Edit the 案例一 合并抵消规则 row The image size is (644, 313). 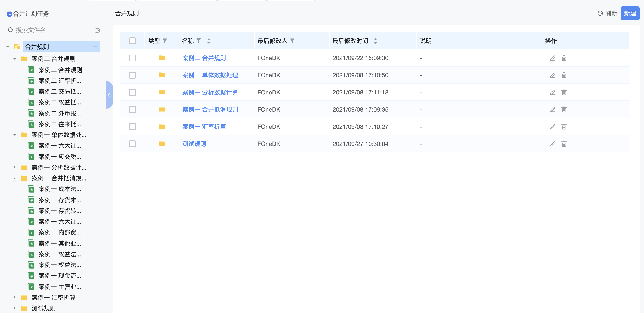[x=553, y=109]
